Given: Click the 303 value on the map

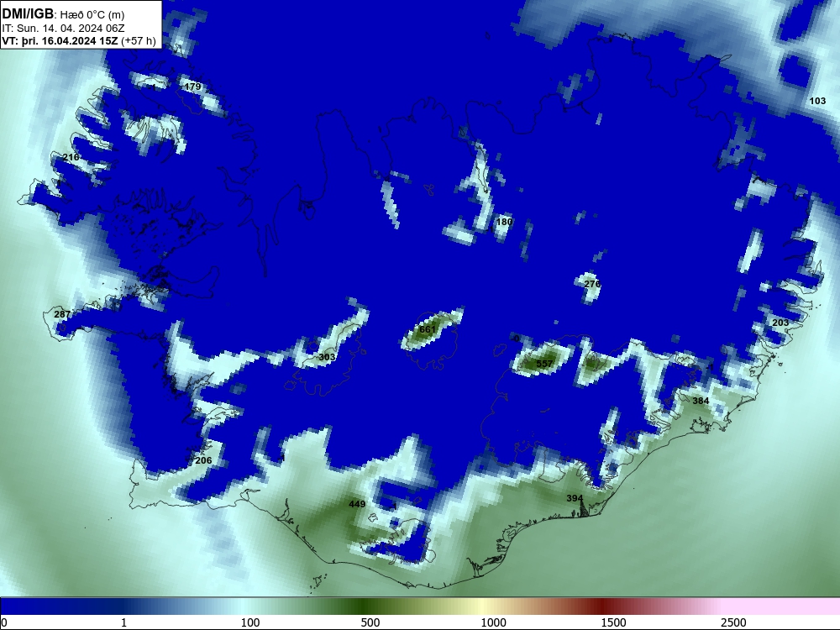Looking at the screenshot, I should (x=327, y=357).
